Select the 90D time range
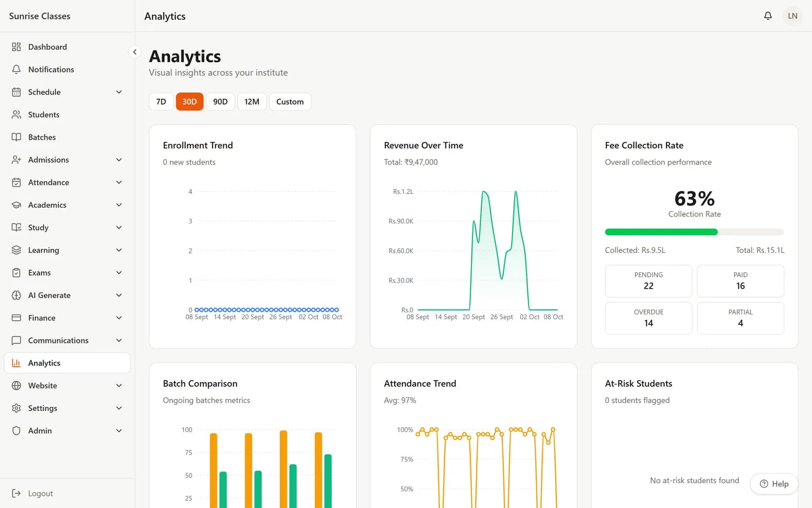The image size is (812, 508). [220, 102]
